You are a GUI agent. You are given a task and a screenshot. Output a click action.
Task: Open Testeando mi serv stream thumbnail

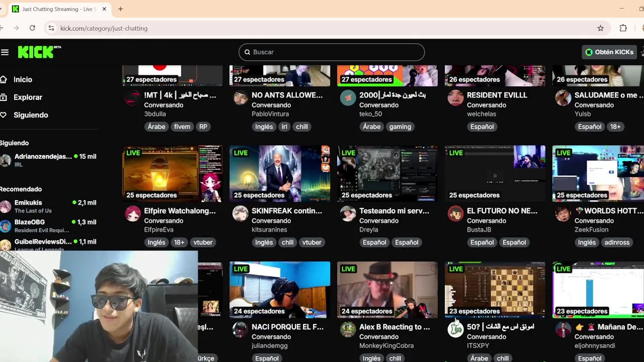tap(387, 173)
